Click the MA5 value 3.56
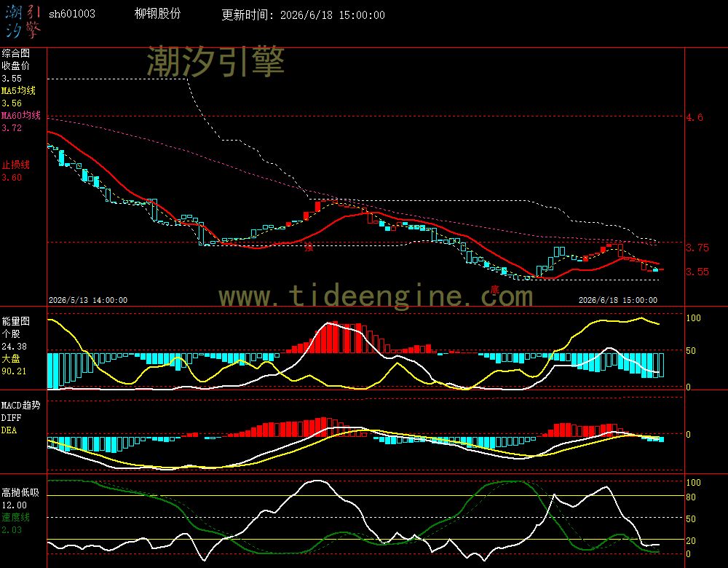The height and width of the screenshot is (568, 728). click(x=12, y=103)
